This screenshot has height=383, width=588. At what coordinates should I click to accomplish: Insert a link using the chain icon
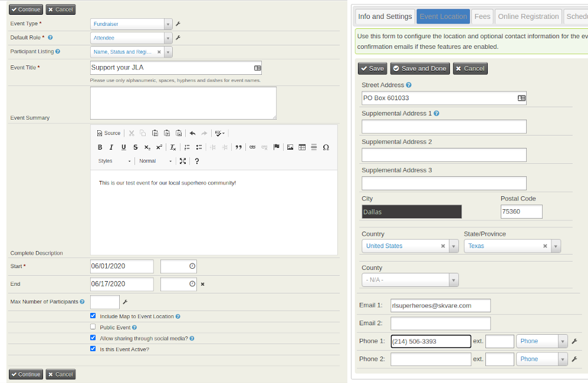(x=252, y=147)
